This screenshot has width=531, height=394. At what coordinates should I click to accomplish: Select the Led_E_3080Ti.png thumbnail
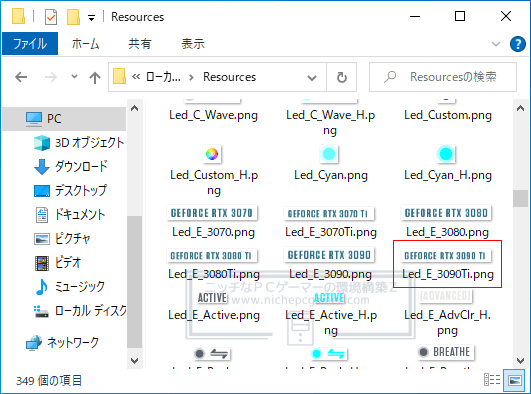[x=212, y=255]
